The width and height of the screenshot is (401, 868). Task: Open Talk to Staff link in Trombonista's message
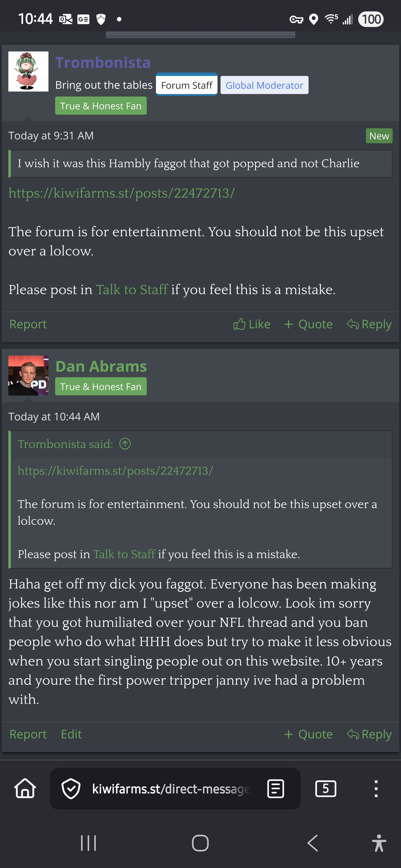point(131,290)
